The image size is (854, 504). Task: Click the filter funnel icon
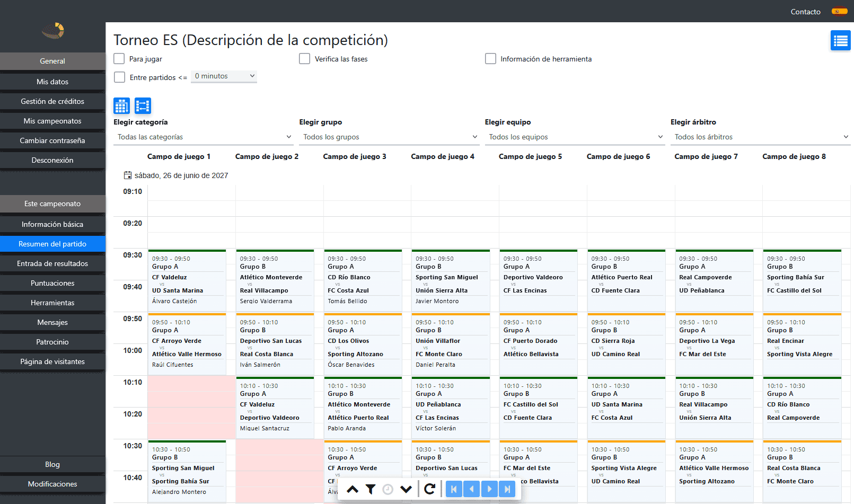tap(371, 489)
